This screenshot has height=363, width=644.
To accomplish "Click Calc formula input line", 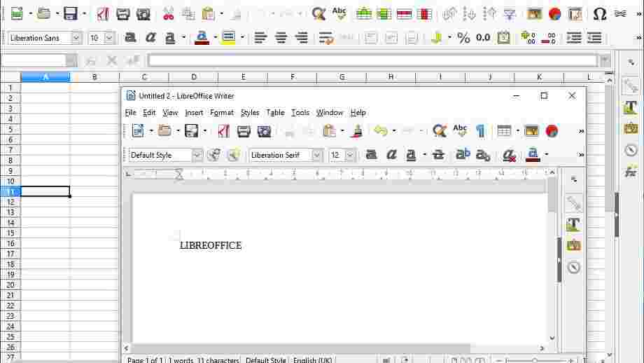I will 372,61.
